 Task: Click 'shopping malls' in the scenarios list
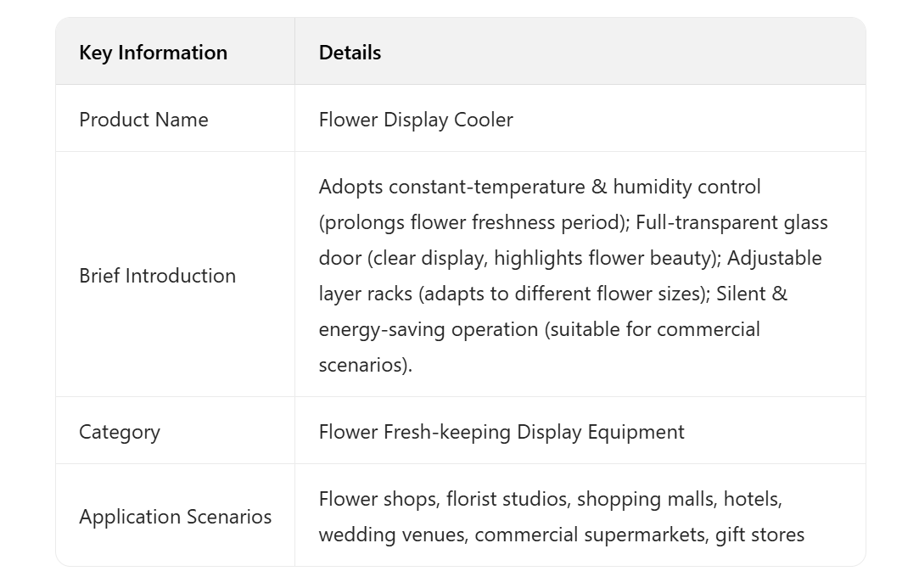[645, 499]
